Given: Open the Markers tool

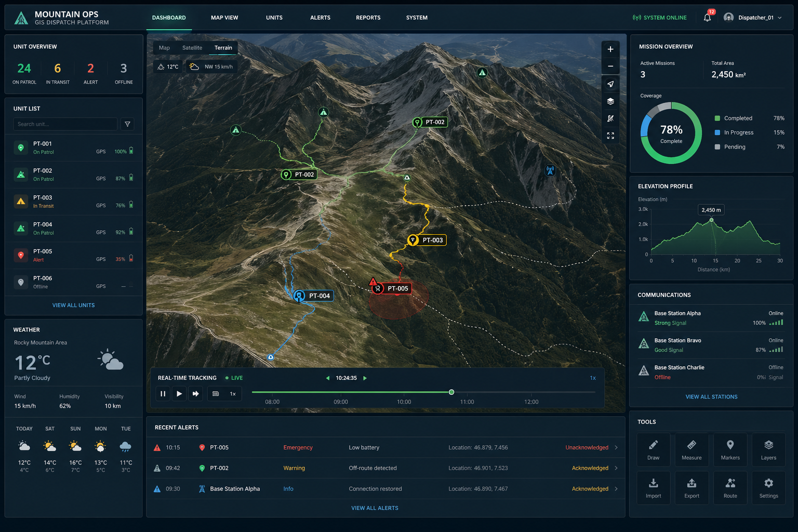Looking at the screenshot, I should click(x=730, y=449).
